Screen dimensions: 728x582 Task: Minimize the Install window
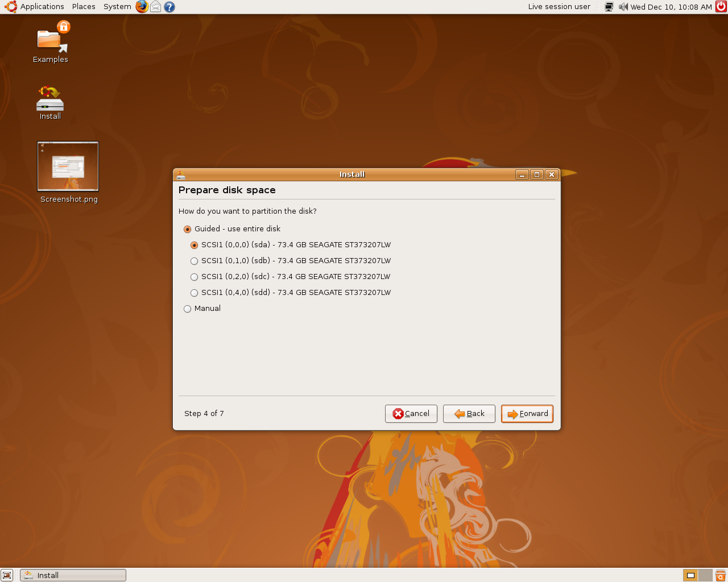[x=522, y=174]
